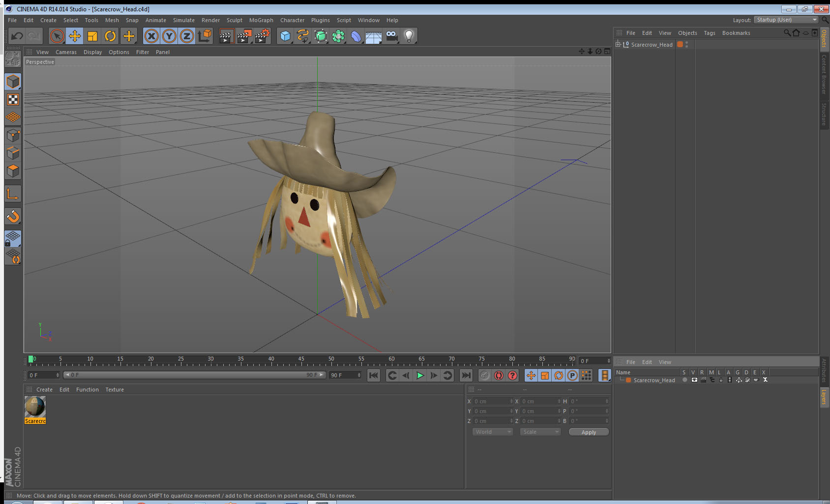The height and width of the screenshot is (504, 830).
Task: Open the Scale size-mode dropdown
Action: click(x=540, y=432)
